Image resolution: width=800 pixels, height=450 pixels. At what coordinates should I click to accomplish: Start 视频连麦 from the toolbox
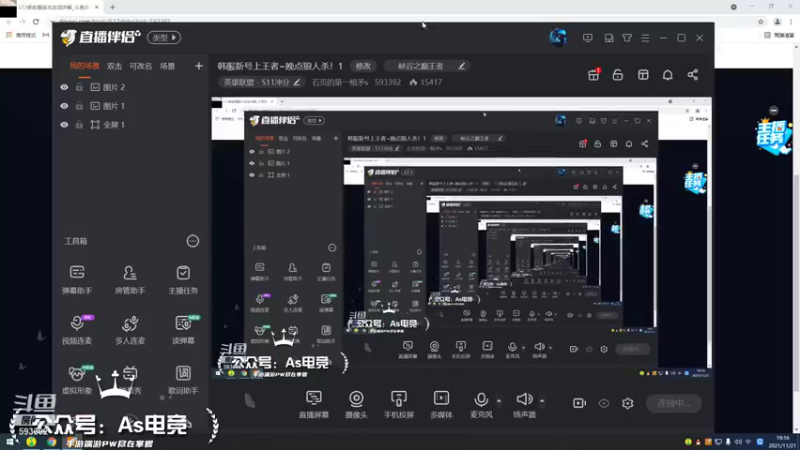(77, 330)
